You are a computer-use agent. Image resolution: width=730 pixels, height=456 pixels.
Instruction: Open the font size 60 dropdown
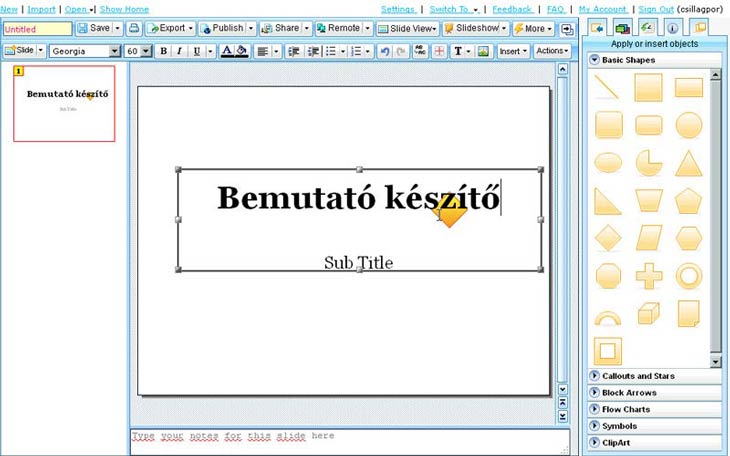point(146,51)
